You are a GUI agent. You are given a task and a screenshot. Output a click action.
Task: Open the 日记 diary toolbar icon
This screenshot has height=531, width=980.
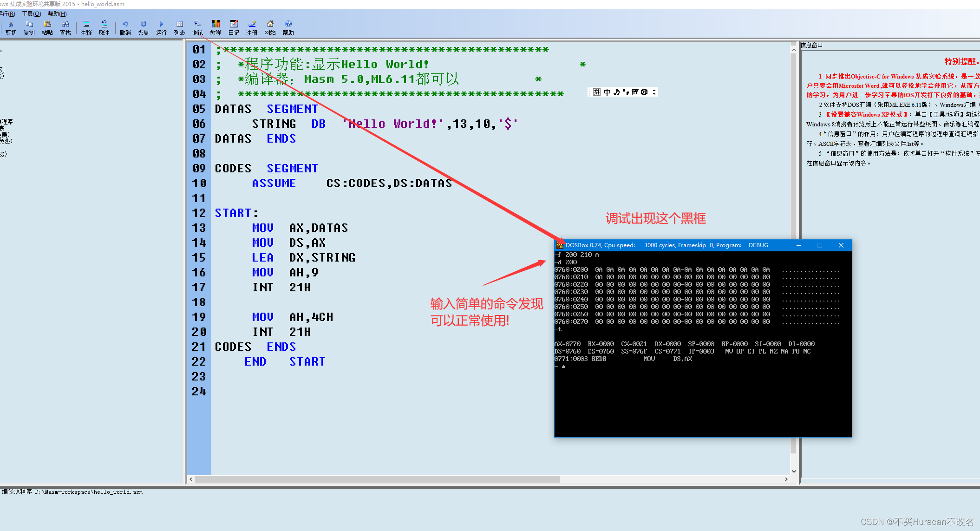234,27
